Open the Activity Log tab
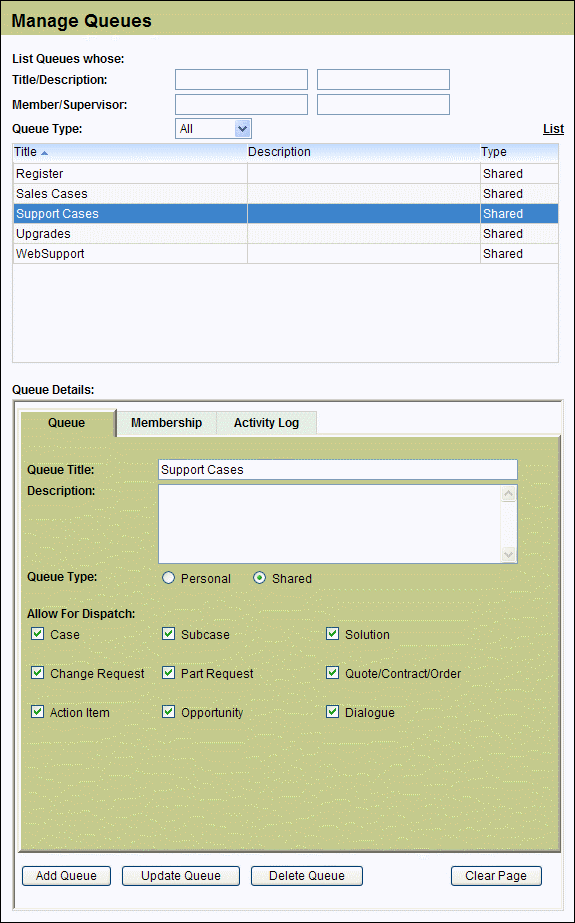Screen dimensions: 575x923 pos(266,423)
